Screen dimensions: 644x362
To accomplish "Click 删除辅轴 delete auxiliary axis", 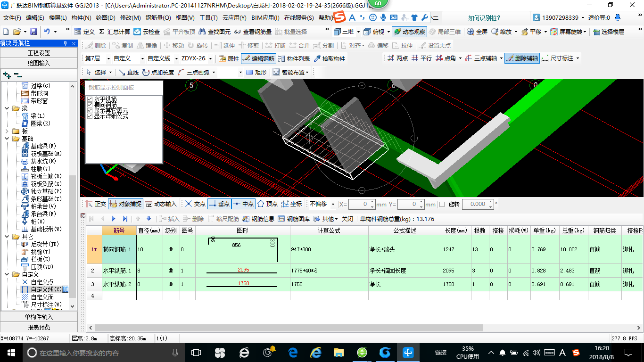I will click(522, 58).
